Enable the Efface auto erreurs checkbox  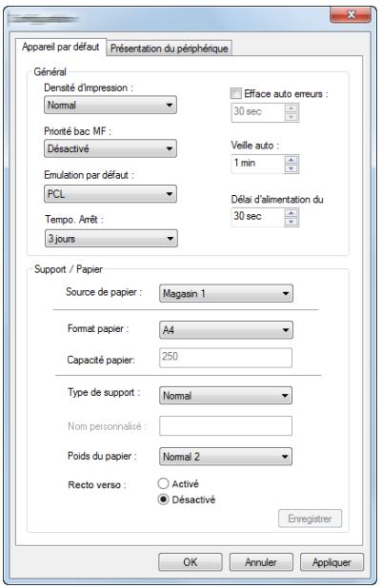236,93
